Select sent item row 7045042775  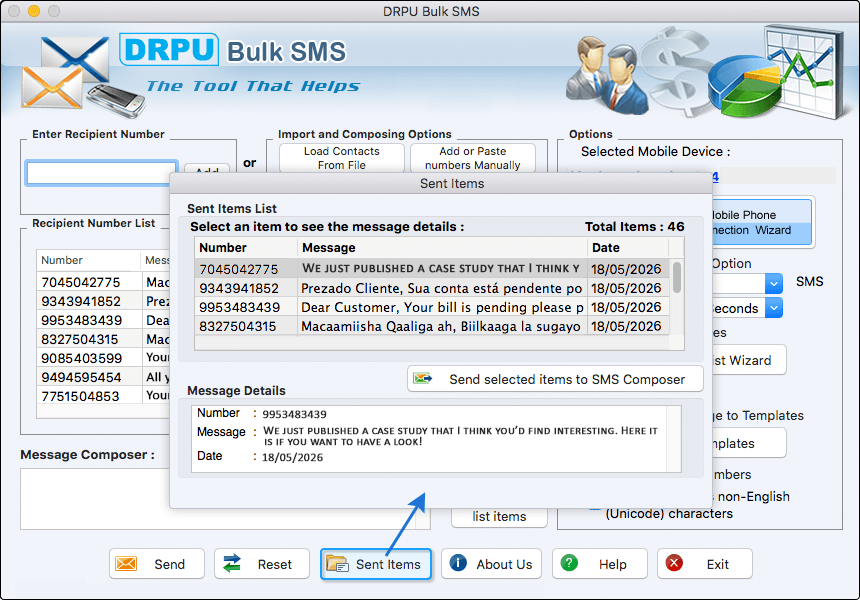pos(432,269)
